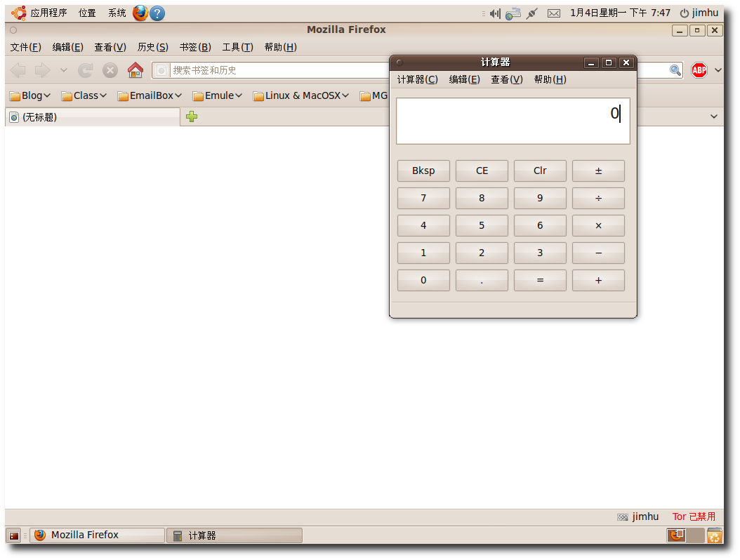The image size is (740, 560).
Task: Open the list-all-tabs dropdown arrow
Action: coord(714,116)
